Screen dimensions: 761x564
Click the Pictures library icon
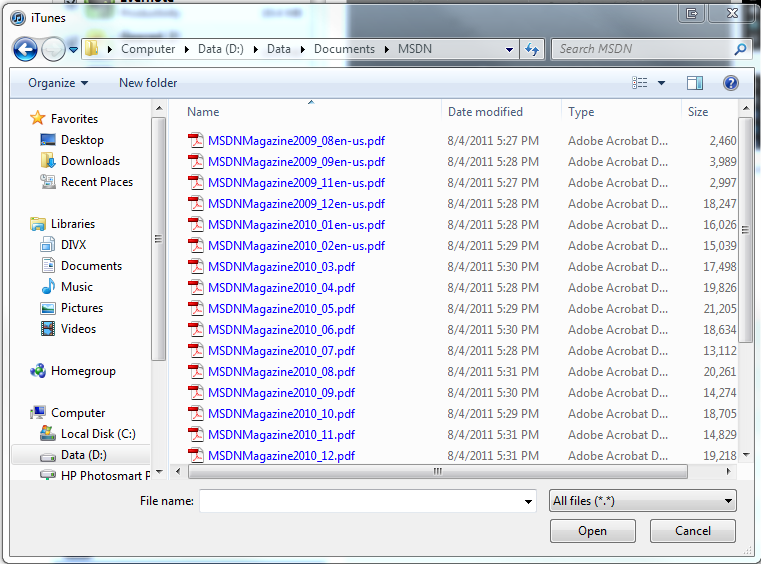point(48,308)
